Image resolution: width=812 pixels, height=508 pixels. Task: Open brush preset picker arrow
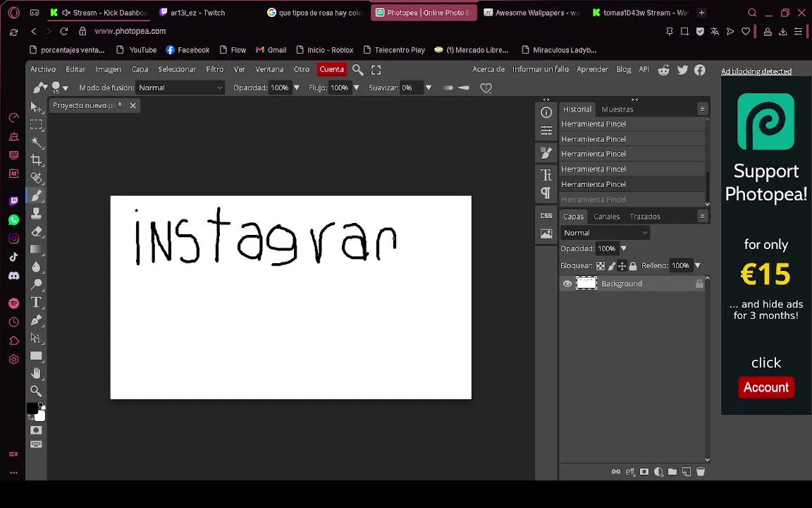66,89
